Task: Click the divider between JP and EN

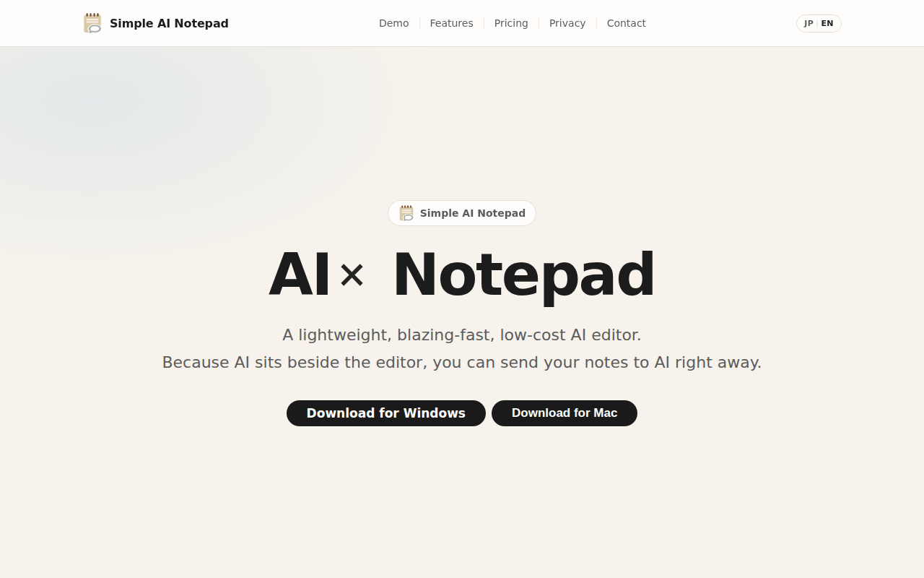Action: tap(817, 23)
